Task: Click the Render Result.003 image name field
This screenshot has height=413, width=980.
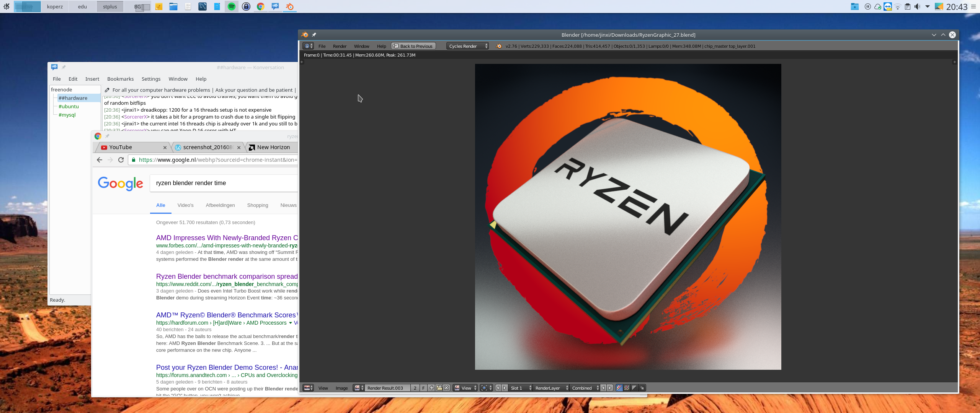Action: (x=387, y=388)
